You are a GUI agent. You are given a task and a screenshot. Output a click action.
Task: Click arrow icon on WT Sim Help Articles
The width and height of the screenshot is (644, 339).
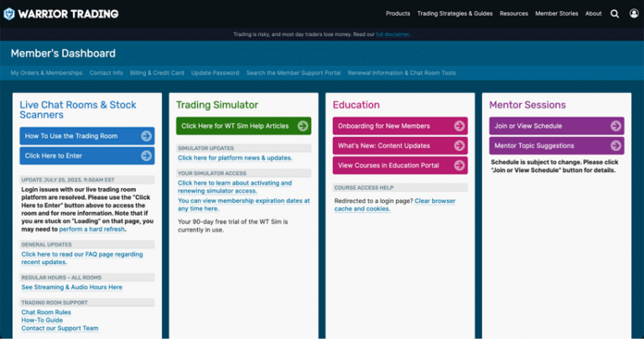303,126
